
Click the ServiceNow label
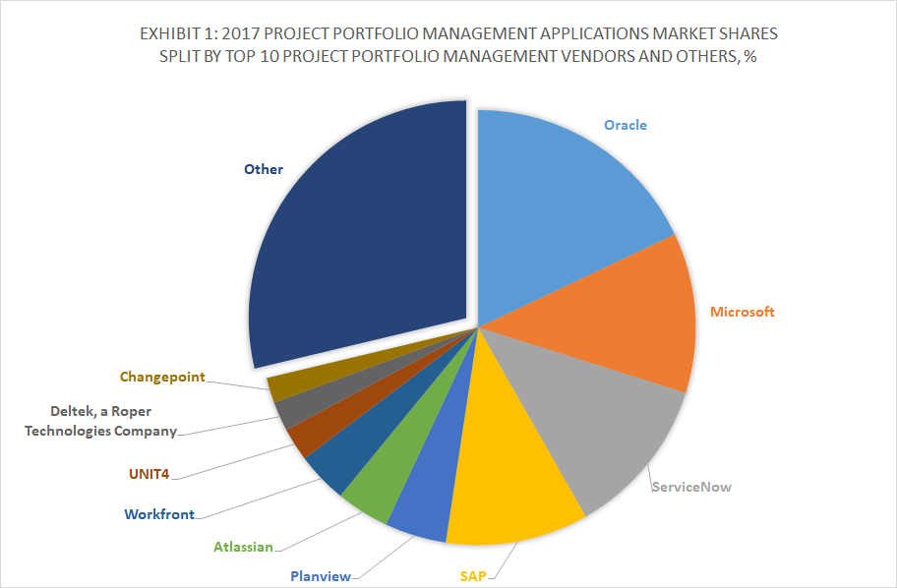(692, 486)
